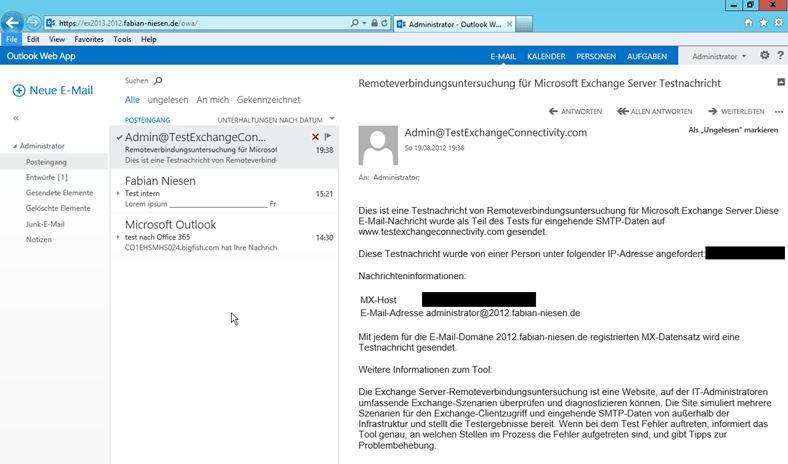
Task: Delete the Admin@TestExchangeCon message with red X
Action: tap(315, 137)
